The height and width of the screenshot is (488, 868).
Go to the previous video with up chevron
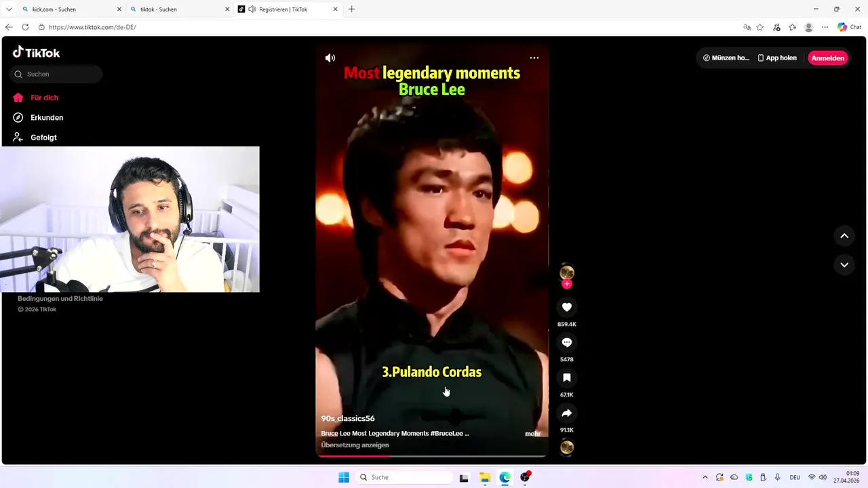point(844,236)
